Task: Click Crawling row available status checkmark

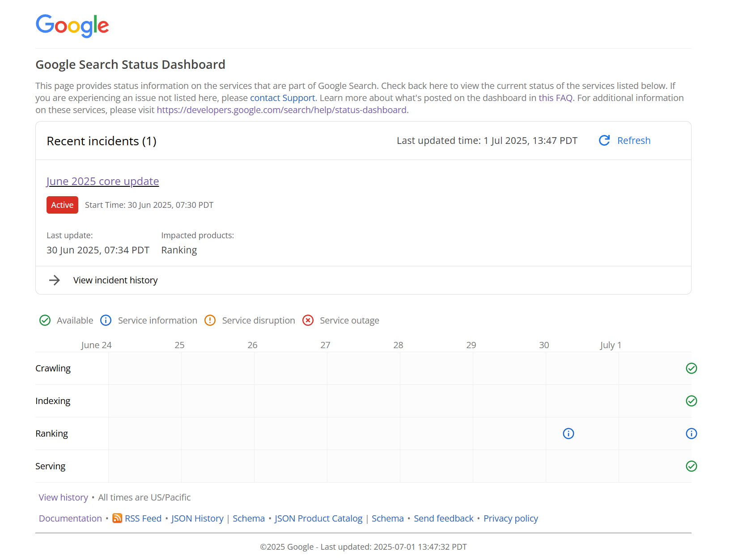Action: pos(692,368)
